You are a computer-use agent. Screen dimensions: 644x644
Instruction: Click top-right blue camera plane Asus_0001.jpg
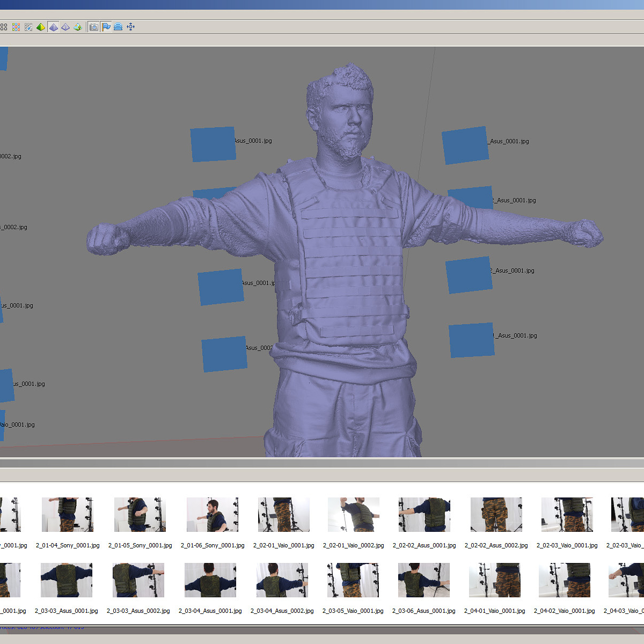465,145
